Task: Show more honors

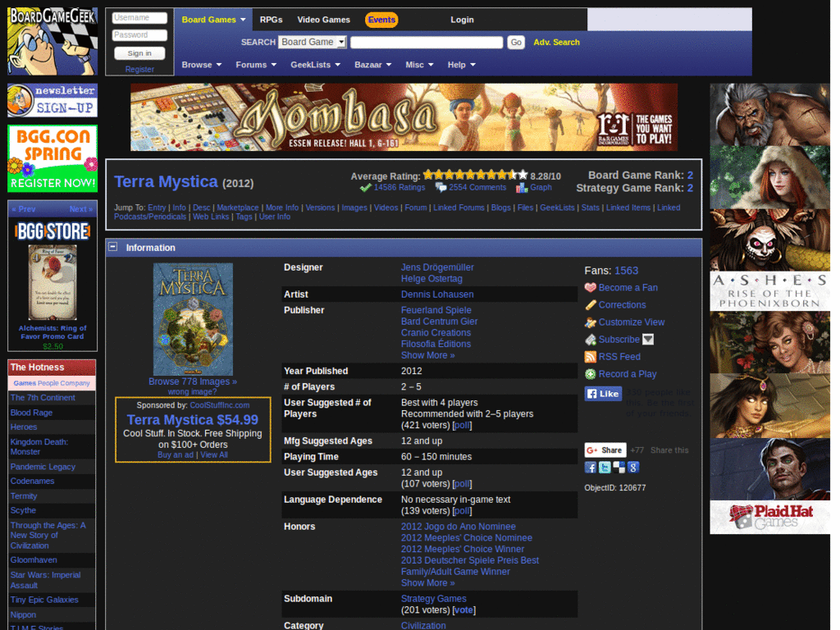Action: (427, 583)
